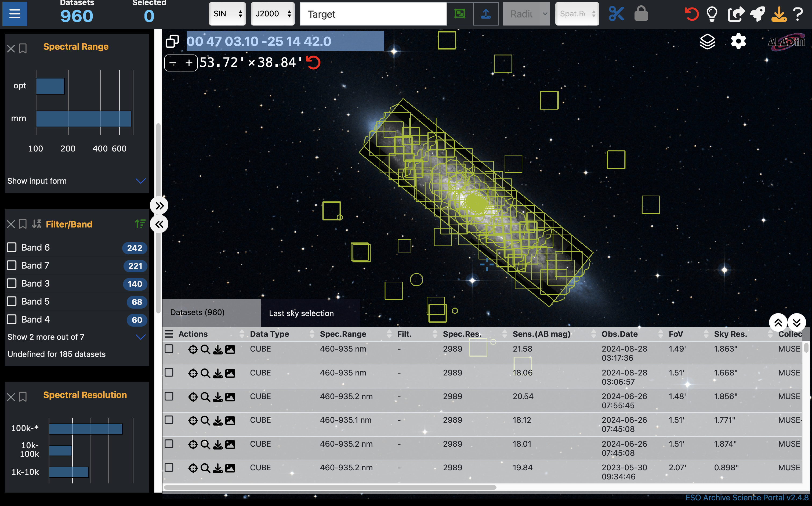
Task: Click the Target search input field
Action: click(x=373, y=14)
